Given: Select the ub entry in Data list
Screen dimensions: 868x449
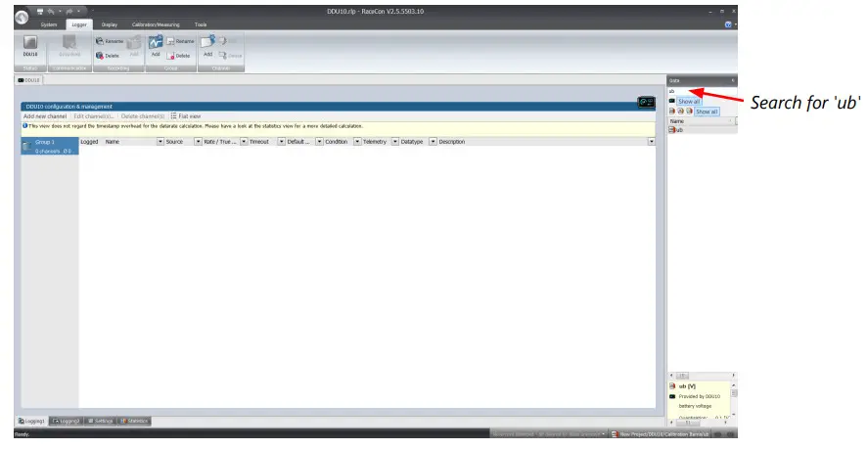Looking at the screenshot, I should tap(702, 129).
